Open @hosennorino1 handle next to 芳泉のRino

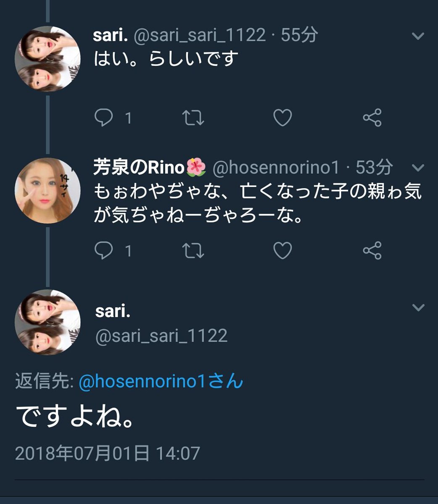[276, 168]
